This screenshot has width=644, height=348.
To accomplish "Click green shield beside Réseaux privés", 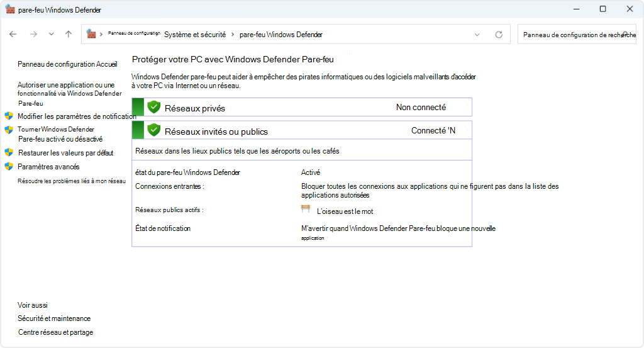I will pos(153,107).
